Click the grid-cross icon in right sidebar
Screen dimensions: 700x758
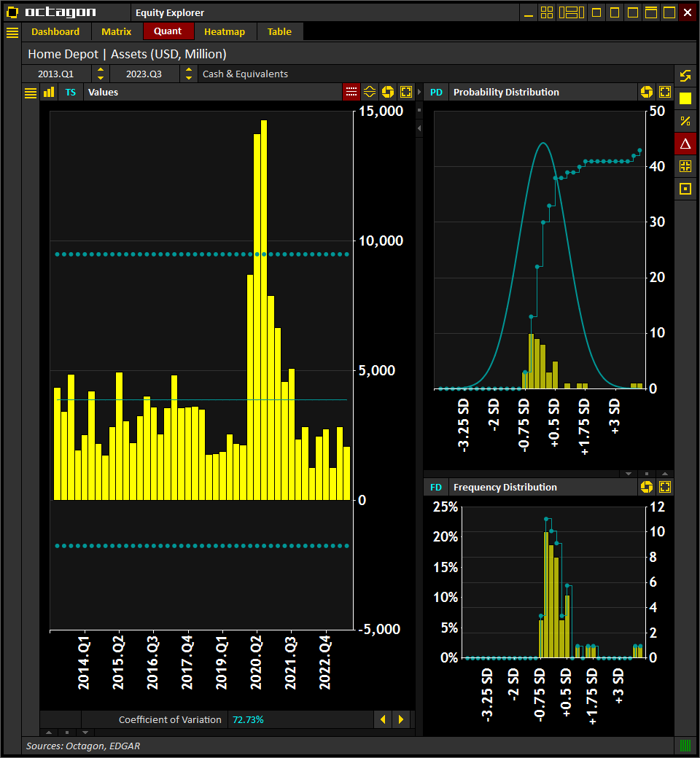(685, 166)
